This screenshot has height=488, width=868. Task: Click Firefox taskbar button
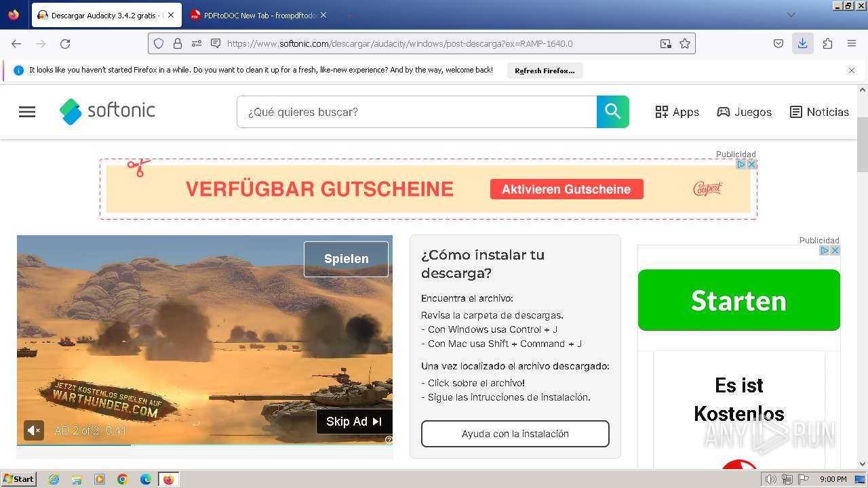(x=168, y=479)
